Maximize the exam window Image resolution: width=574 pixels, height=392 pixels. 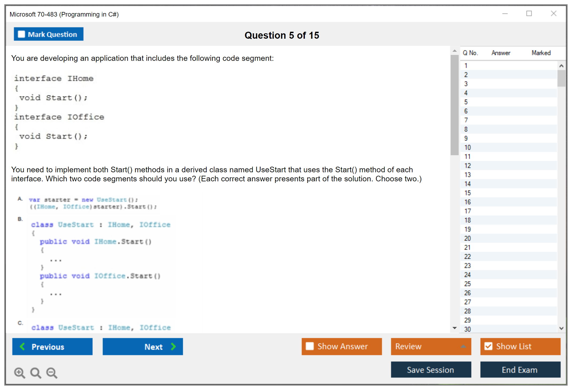(529, 13)
